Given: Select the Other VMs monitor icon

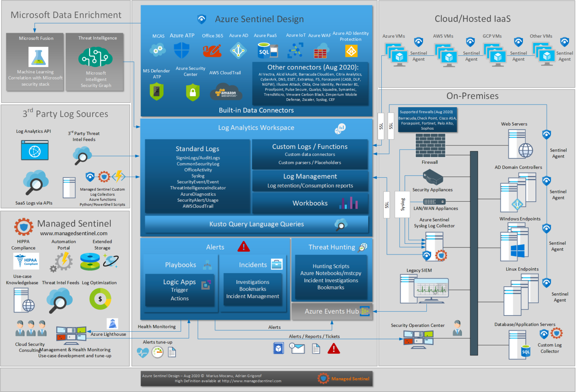Looking at the screenshot, I should [x=544, y=54].
